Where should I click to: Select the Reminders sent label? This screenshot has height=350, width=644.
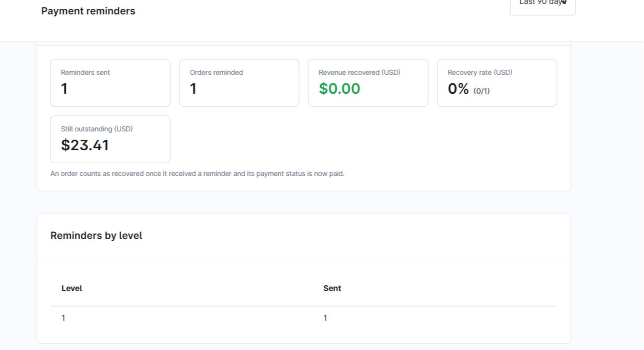tap(85, 73)
